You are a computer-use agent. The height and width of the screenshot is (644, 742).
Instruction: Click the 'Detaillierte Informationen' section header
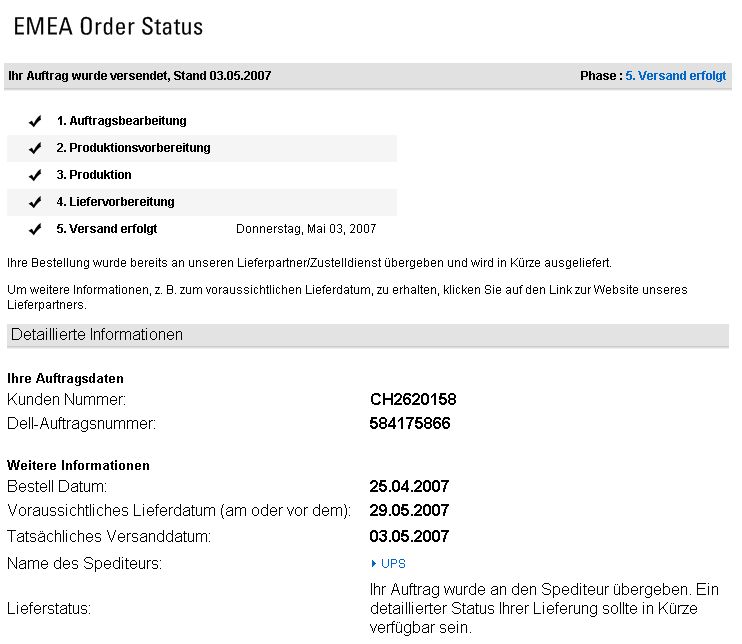coord(97,335)
